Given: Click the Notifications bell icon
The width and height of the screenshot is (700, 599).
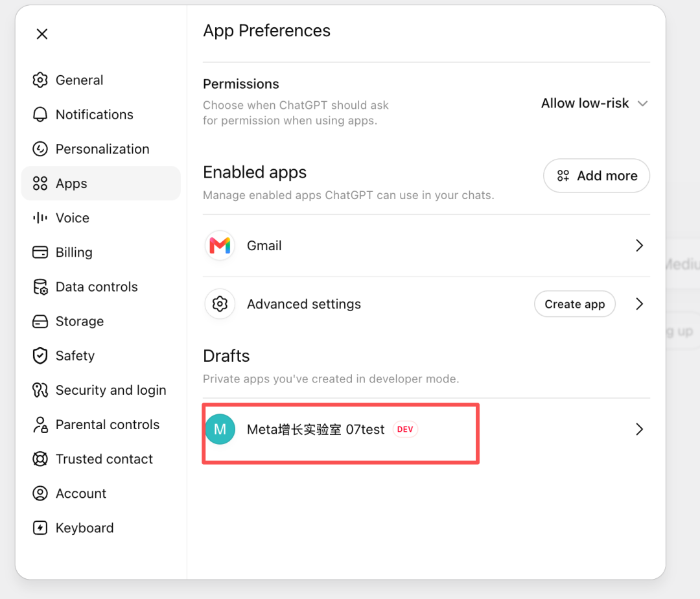Looking at the screenshot, I should [x=40, y=114].
